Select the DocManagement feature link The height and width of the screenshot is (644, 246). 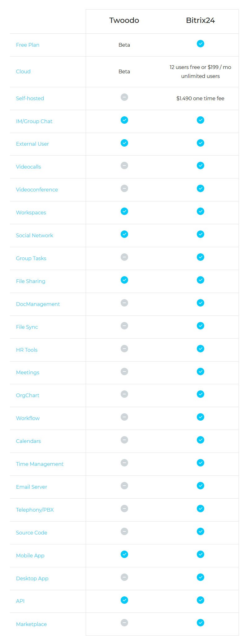coord(38,304)
